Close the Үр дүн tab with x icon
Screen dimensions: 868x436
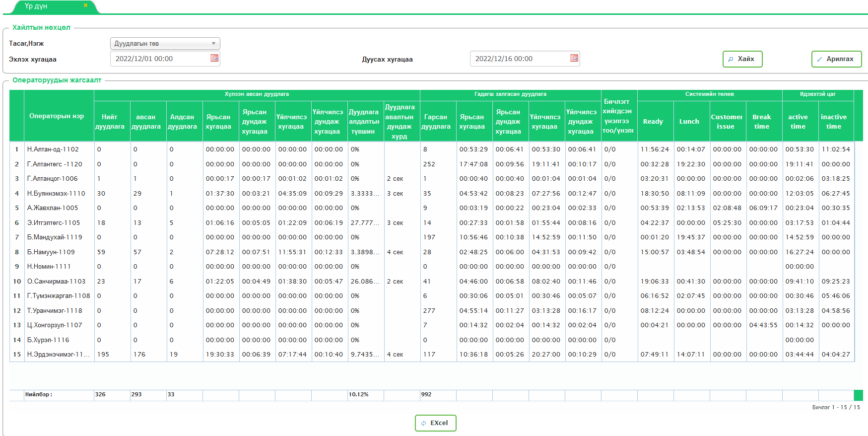85,5
